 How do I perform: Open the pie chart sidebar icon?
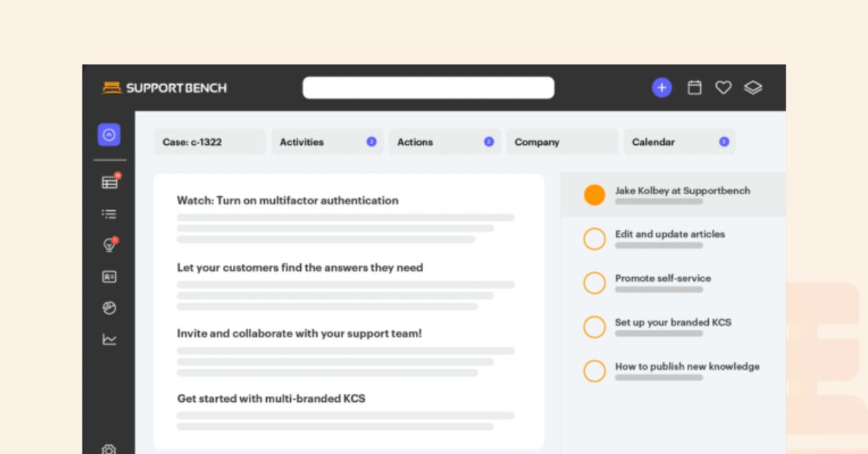[x=109, y=308]
